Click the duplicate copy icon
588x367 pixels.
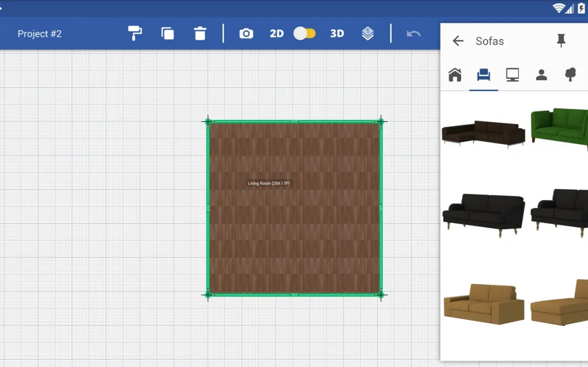click(167, 33)
